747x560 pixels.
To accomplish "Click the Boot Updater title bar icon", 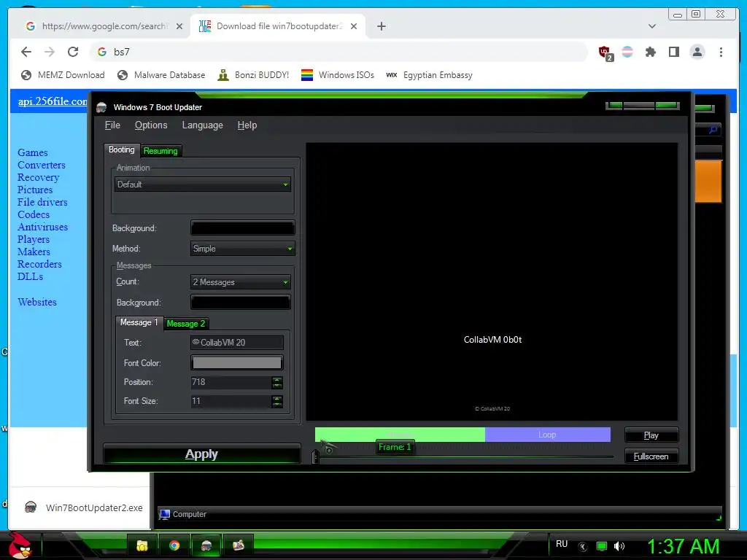I will coord(101,108).
